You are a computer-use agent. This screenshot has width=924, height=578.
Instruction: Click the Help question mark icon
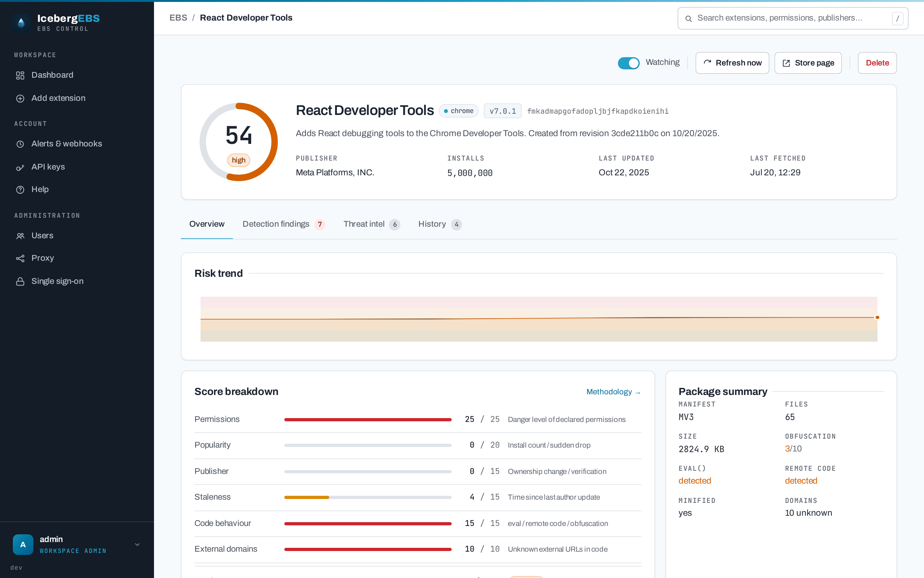pos(20,189)
